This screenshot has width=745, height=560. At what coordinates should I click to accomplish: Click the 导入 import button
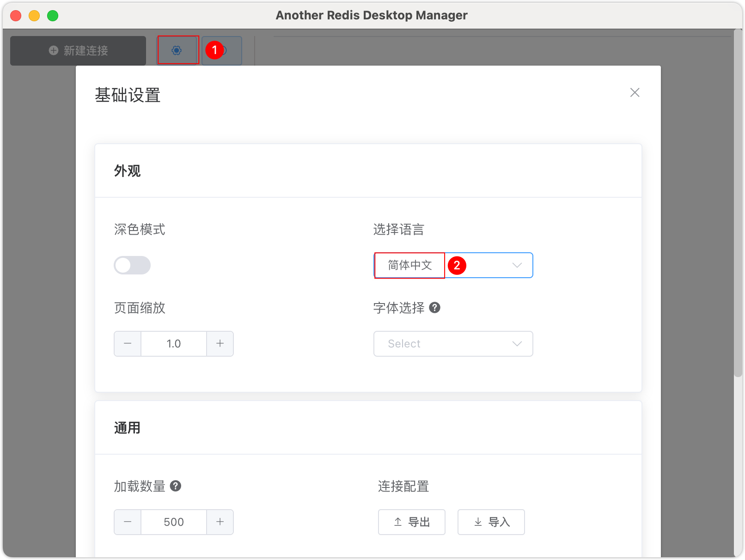(491, 522)
